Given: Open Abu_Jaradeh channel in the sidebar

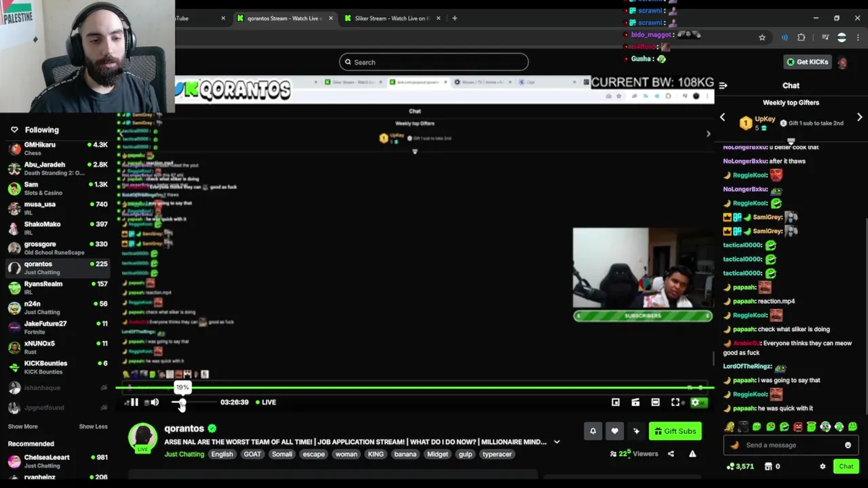Looking at the screenshot, I should 57,168.
